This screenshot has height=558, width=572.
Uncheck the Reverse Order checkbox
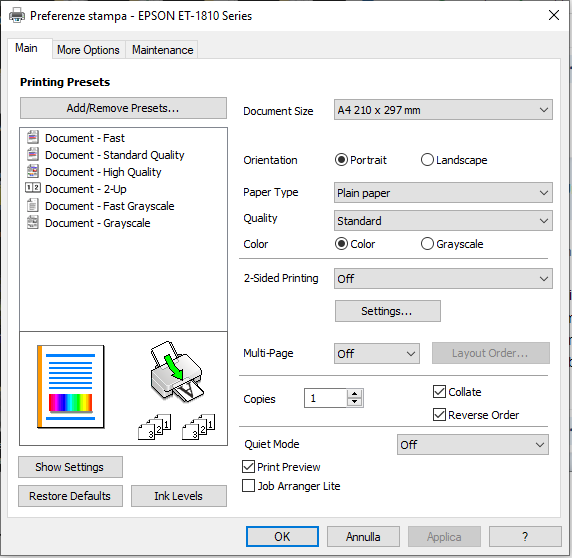point(439,415)
